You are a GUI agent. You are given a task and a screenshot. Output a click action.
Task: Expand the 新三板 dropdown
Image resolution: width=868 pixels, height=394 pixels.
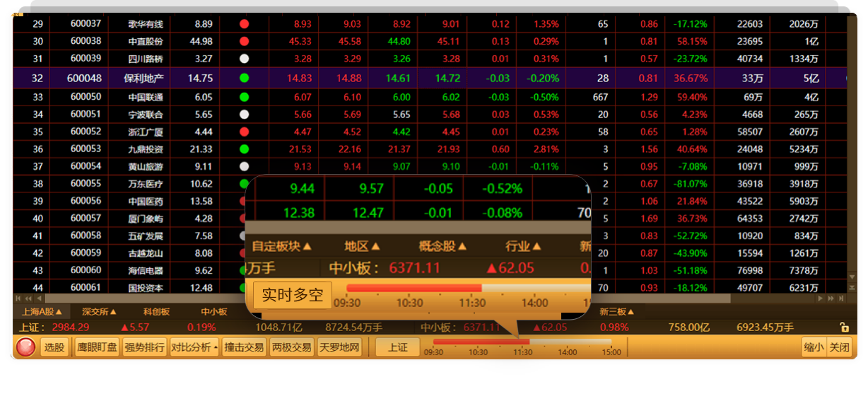tap(617, 312)
